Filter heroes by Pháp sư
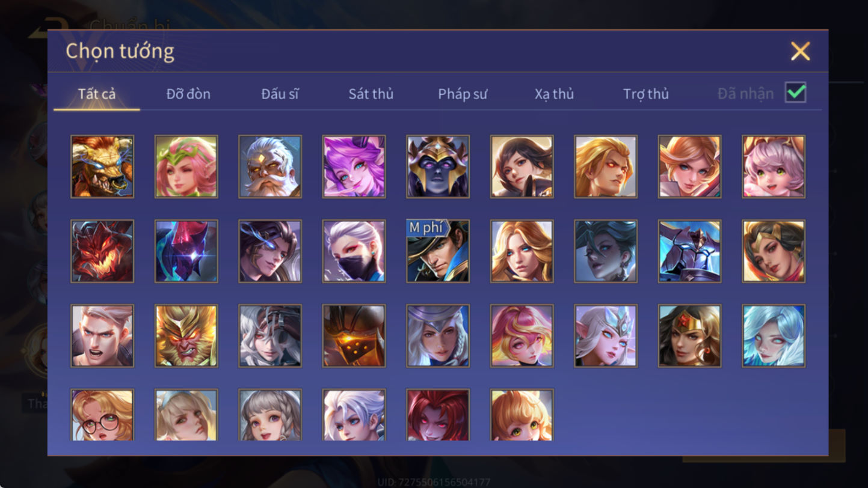The width and height of the screenshot is (868, 488). [463, 94]
